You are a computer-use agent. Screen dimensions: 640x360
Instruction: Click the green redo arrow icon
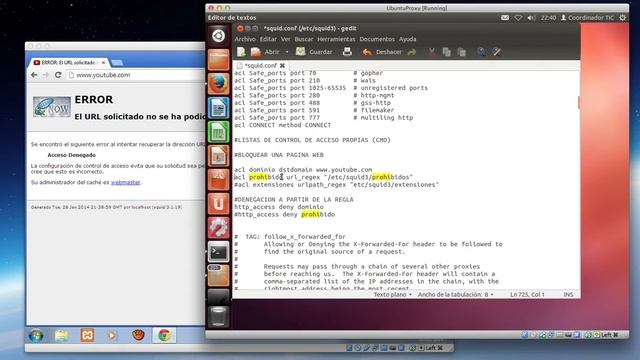coord(411,52)
